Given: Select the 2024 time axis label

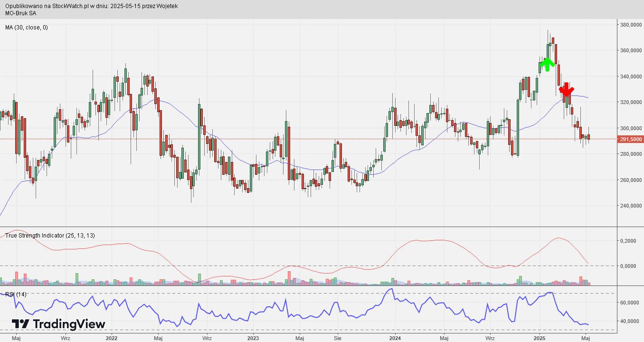Looking at the screenshot, I should point(395,338).
